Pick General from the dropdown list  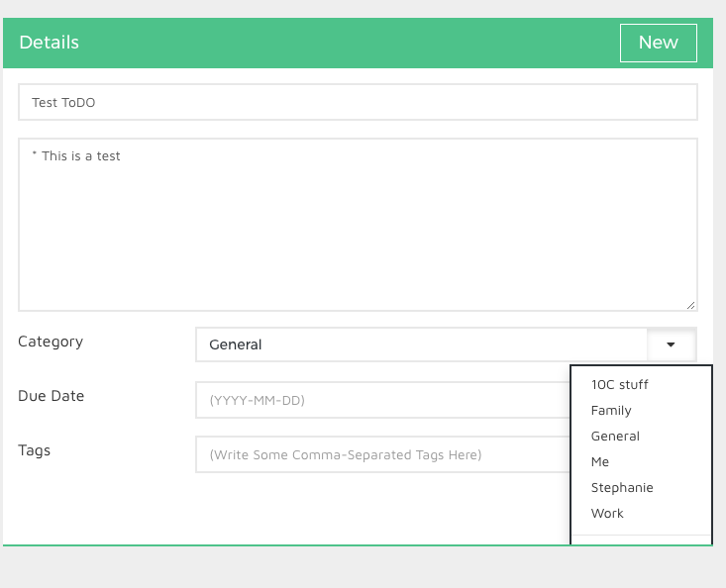[x=615, y=436]
